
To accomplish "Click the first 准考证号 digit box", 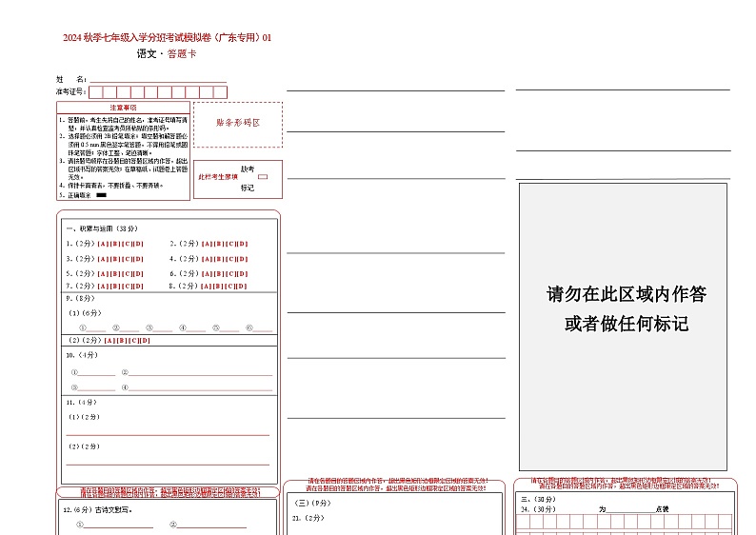I will tap(96, 92).
